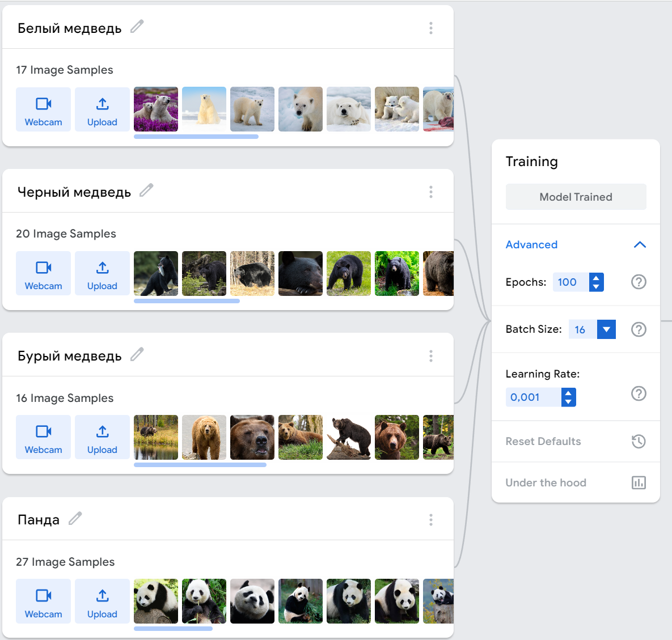Viewport: 672px width, 640px height.
Task: Click the 20 Image Samples label
Action: [x=66, y=234]
